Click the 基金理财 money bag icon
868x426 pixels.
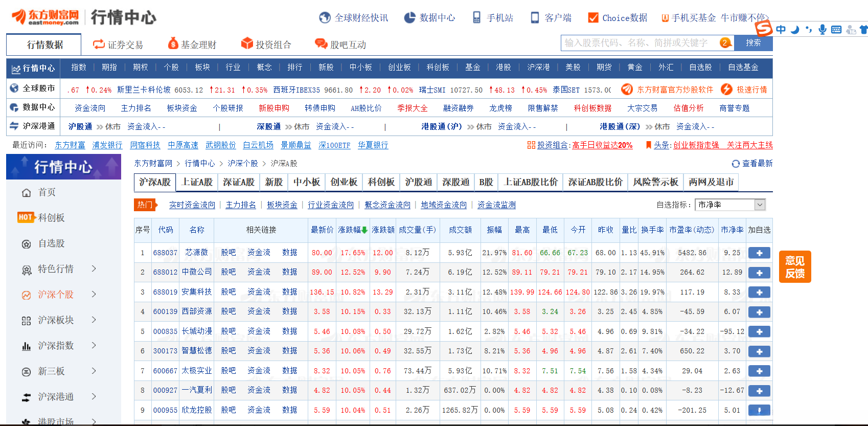pos(173,44)
